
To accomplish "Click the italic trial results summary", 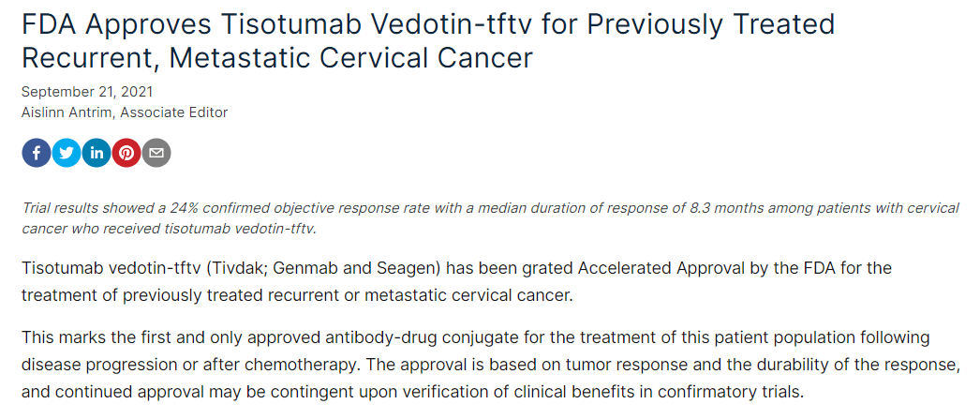I will click(490, 217).
